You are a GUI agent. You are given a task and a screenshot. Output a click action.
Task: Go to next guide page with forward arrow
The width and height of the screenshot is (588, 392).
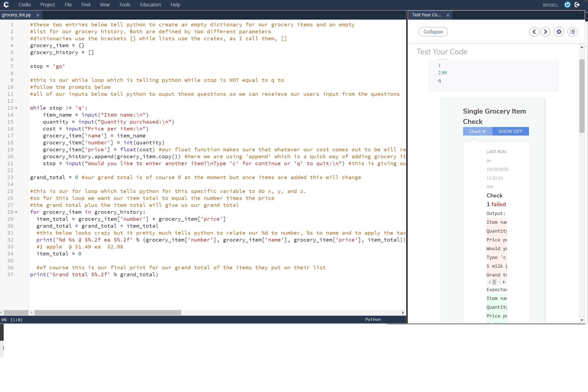click(546, 32)
